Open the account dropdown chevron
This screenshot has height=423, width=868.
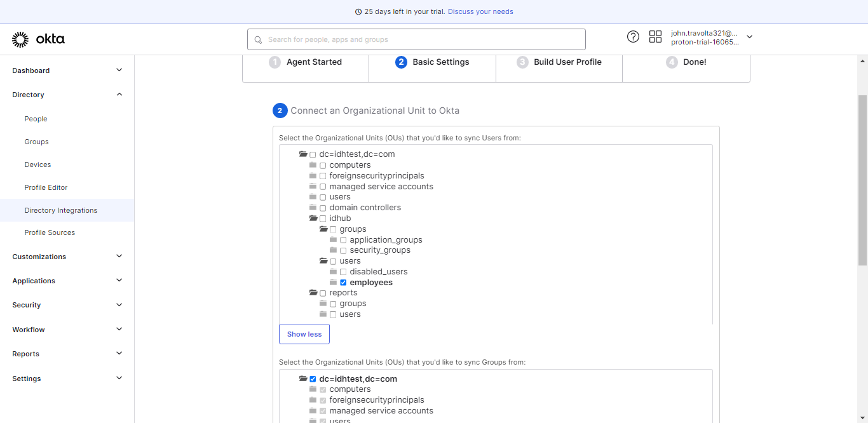[749, 37]
